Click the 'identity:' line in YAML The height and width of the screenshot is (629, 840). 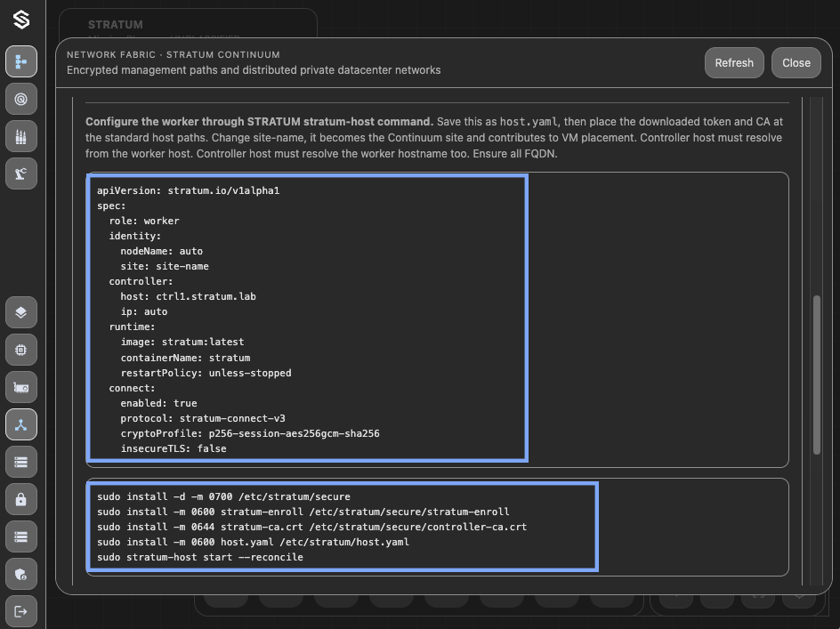pyautogui.click(x=135, y=236)
